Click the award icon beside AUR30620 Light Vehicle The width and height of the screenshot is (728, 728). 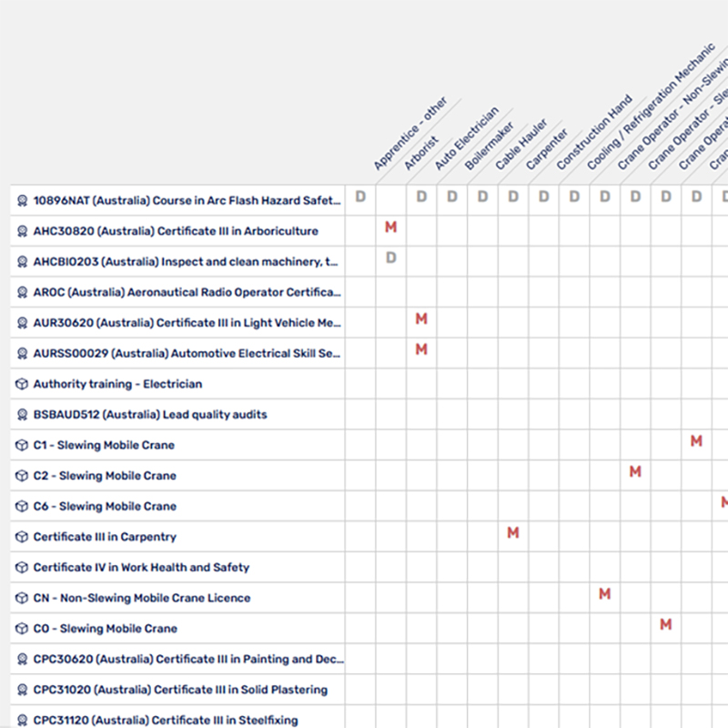pos(22,323)
